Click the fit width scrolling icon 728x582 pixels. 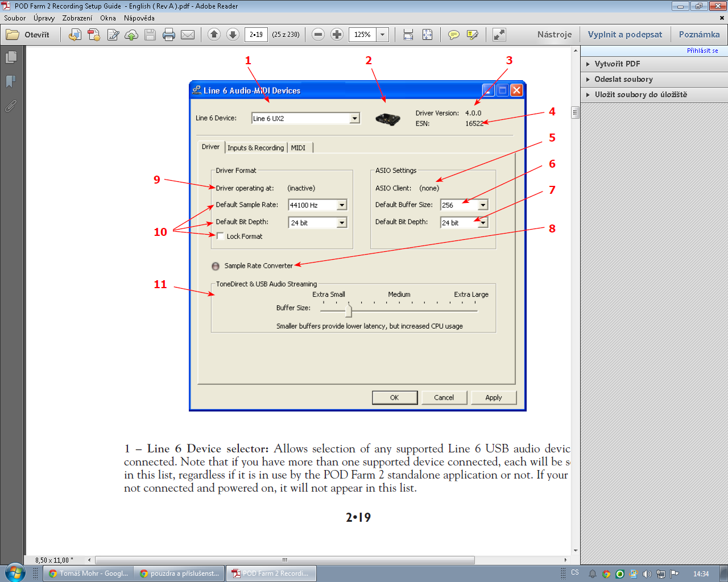(x=408, y=35)
